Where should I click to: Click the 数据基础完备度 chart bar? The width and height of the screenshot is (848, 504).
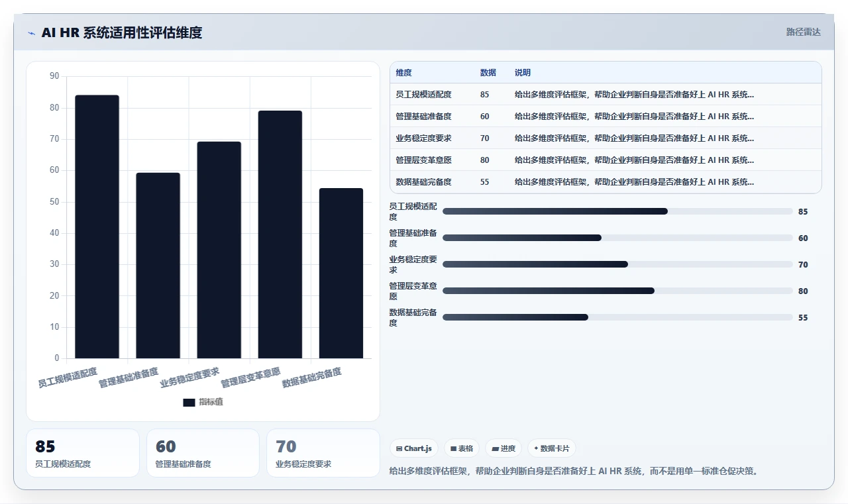tap(341, 274)
